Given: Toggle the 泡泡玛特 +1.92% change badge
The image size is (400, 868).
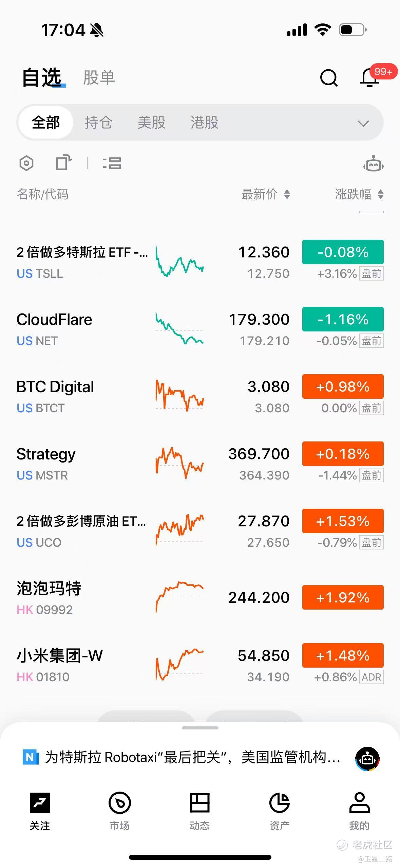Looking at the screenshot, I should 343,597.
